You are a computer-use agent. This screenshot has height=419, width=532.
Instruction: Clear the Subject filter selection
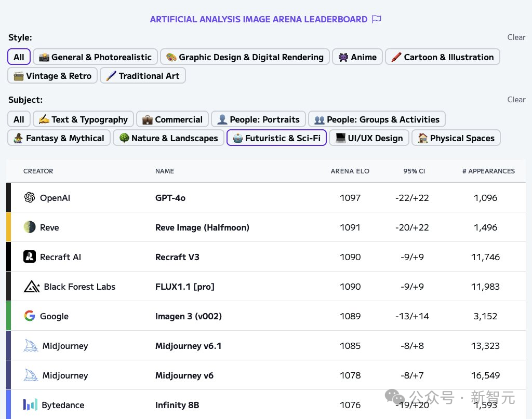(x=516, y=100)
